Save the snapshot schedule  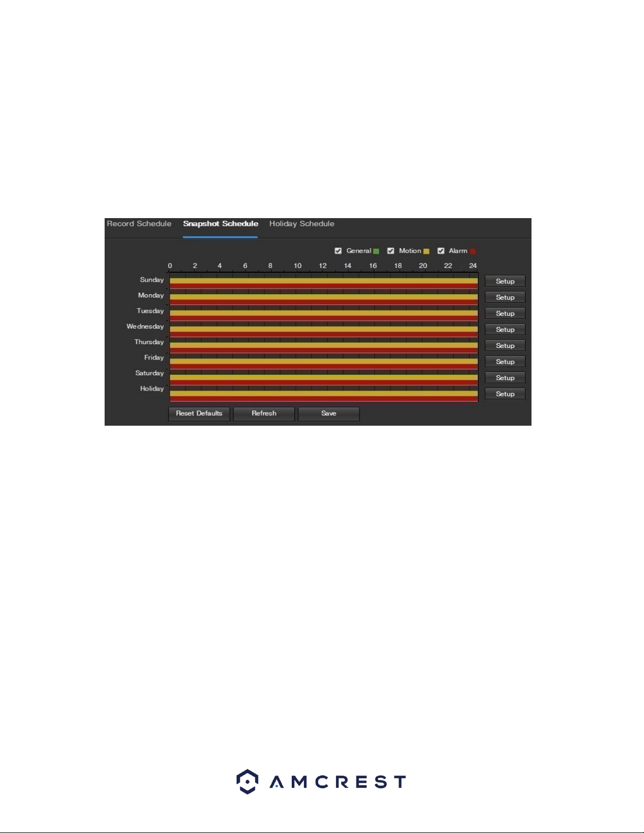click(329, 414)
